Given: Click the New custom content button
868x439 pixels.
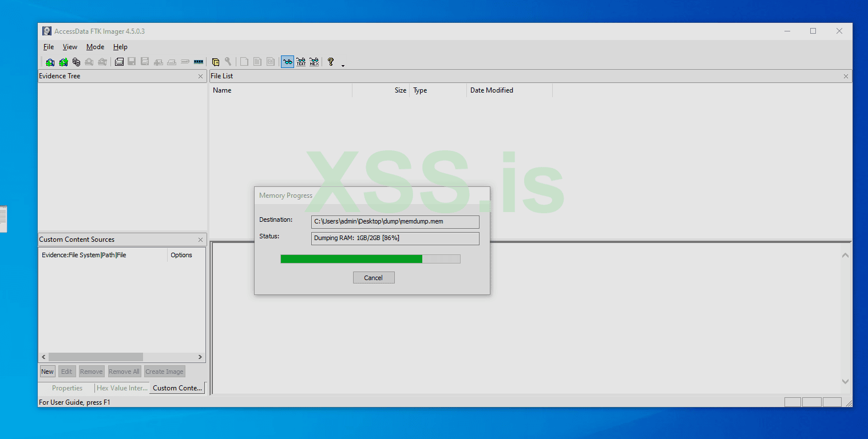Looking at the screenshot, I should [x=47, y=372].
